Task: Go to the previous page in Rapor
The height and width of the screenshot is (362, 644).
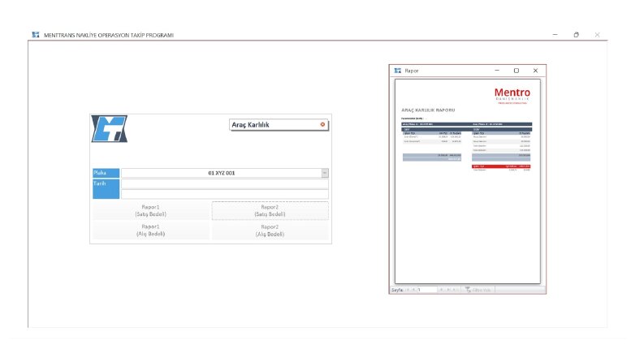Action: (413, 290)
